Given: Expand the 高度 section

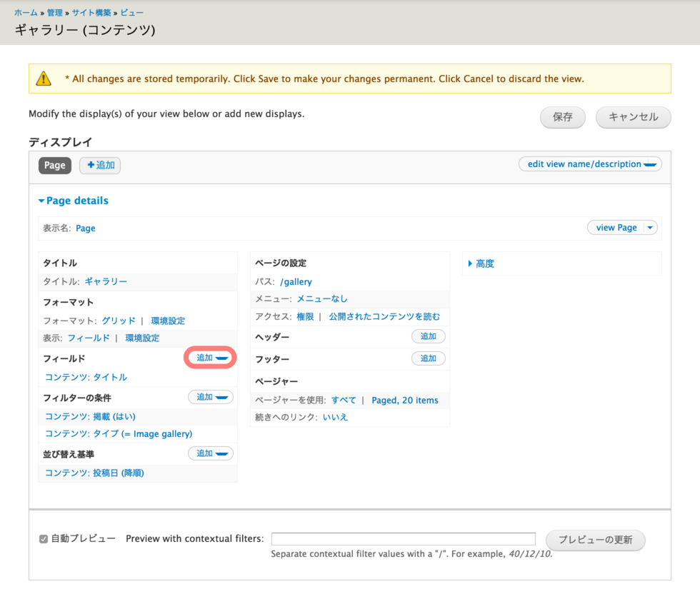Looking at the screenshot, I should point(484,263).
